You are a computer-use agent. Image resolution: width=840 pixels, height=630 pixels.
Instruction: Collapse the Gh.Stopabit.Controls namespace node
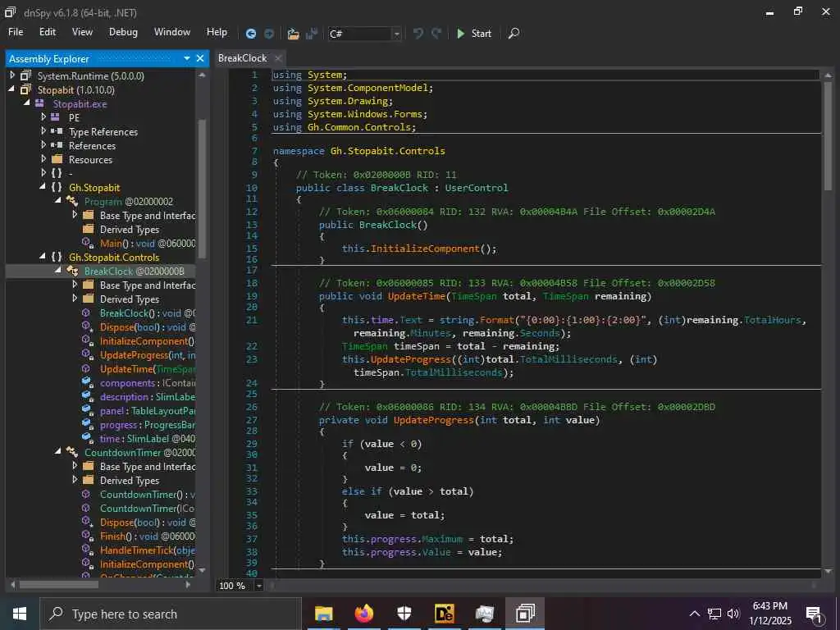43,257
